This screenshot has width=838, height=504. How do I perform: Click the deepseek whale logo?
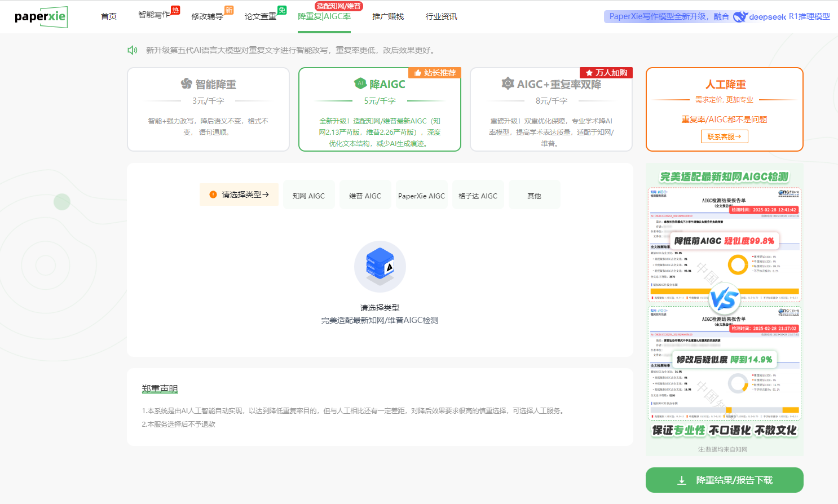740,16
